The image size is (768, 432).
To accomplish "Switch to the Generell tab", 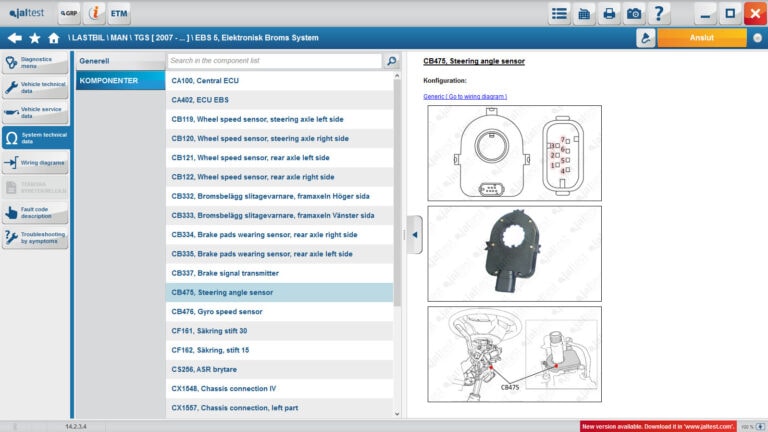I will tap(120, 61).
